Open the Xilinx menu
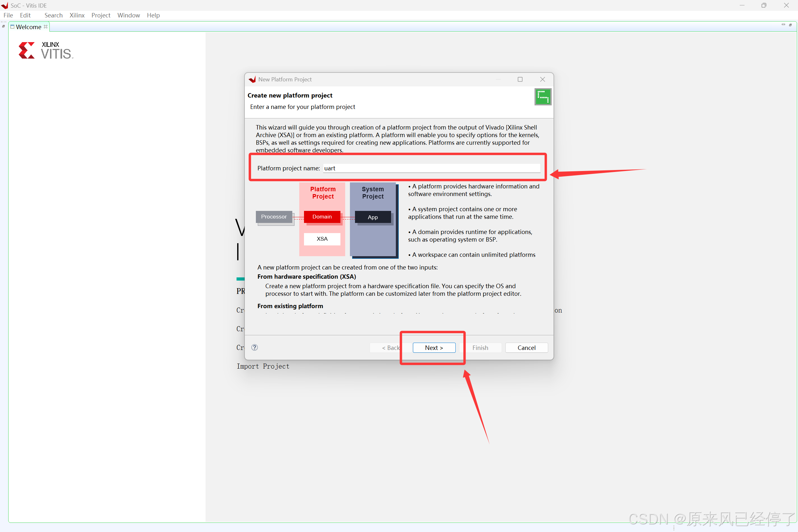 point(77,15)
